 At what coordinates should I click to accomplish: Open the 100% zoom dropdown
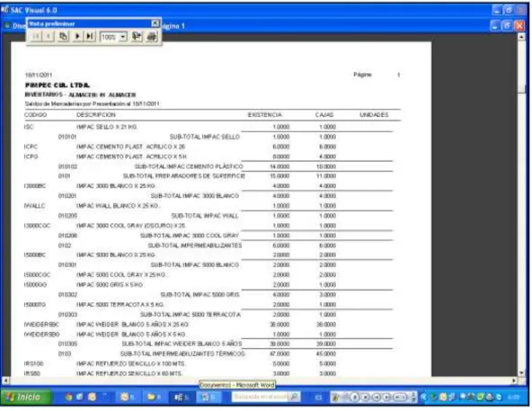123,37
